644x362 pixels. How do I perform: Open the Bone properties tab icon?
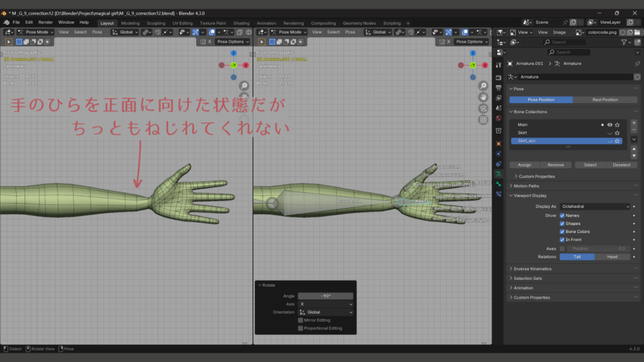(499, 184)
